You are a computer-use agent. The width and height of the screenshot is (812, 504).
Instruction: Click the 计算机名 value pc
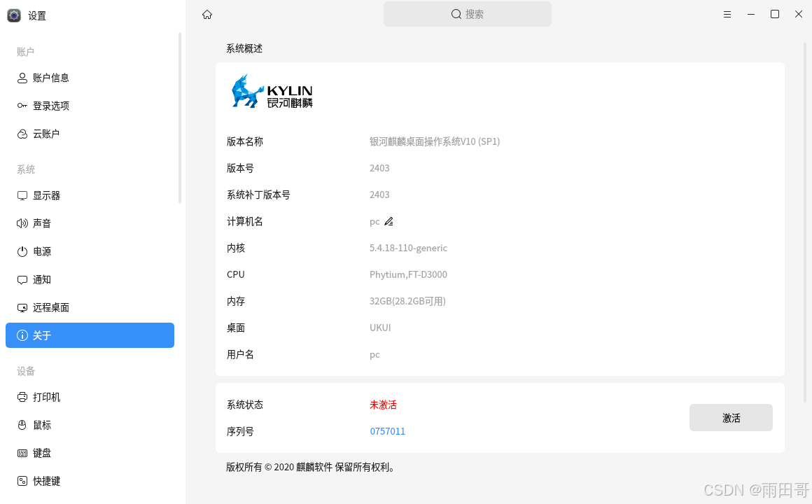coord(374,222)
